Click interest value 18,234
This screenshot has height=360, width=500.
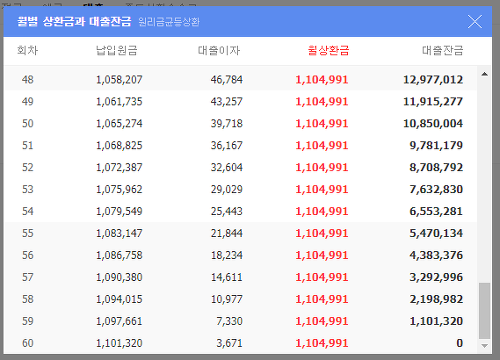pyautogui.click(x=227, y=255)
